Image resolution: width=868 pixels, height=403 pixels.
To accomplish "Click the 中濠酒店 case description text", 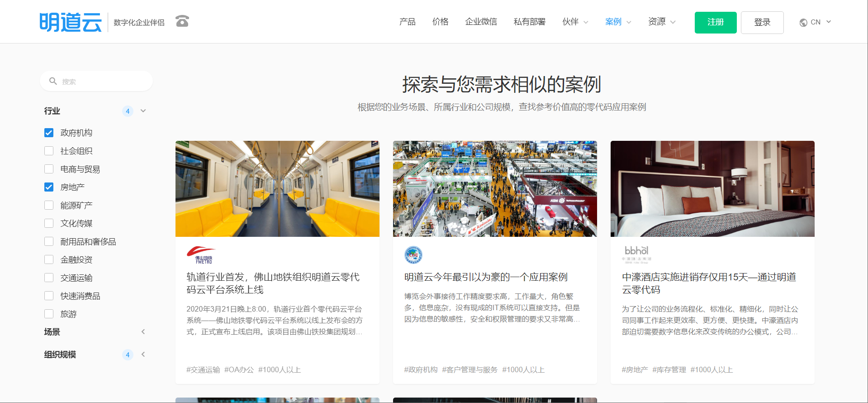I will pos(710,321).
